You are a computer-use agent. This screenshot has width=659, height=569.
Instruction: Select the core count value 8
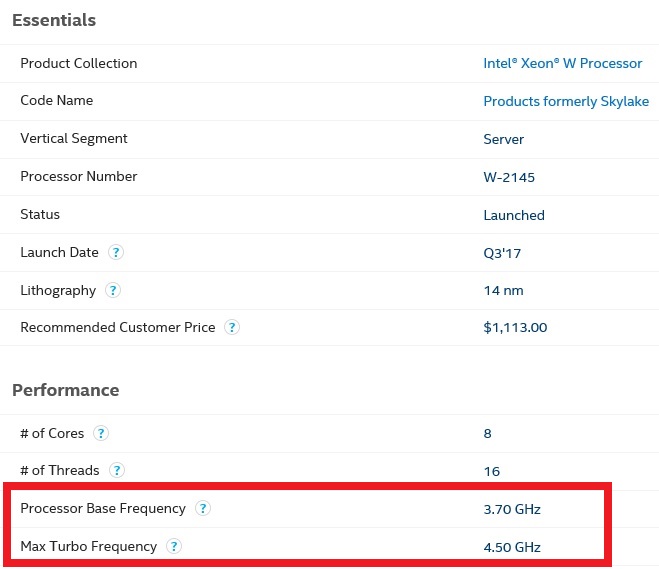(x=488, y=434)
